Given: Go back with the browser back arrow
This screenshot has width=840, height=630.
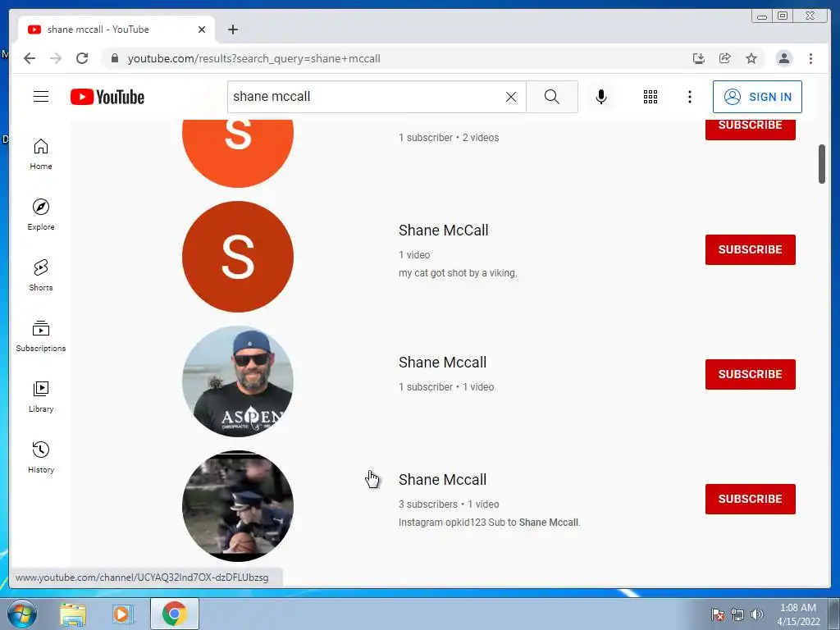Looking at the screenshot, I should click(30, 58).
